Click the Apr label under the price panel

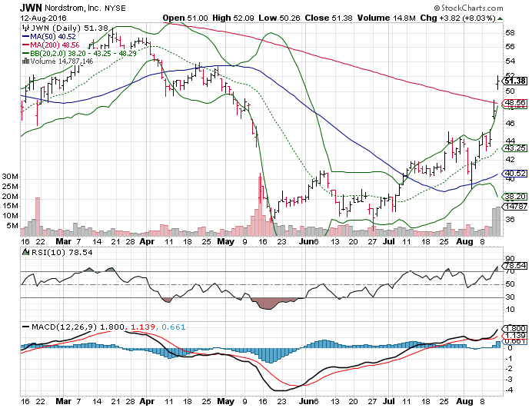point(147,241)
